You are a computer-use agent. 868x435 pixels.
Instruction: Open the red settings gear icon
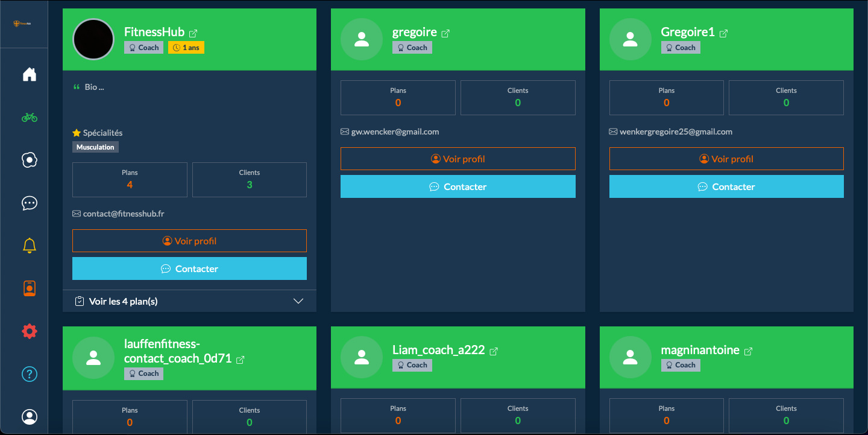[x=30, y=331]
